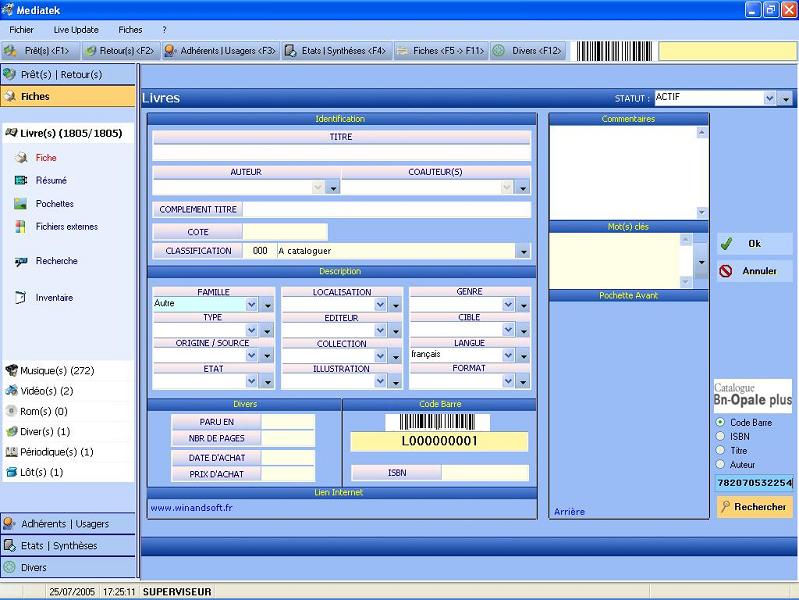Click the Commentaires scrollbar down arrow
Viewport: 799px width, 600px height.
point(702,212)
